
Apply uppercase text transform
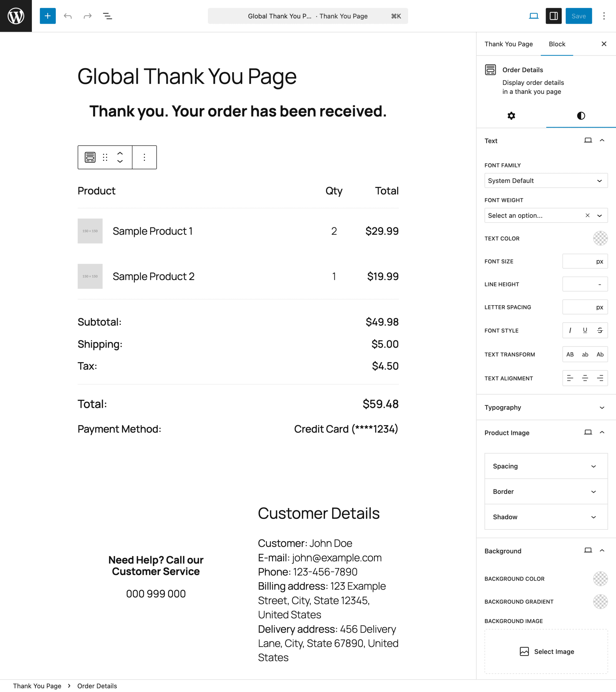tap(570, 354)
